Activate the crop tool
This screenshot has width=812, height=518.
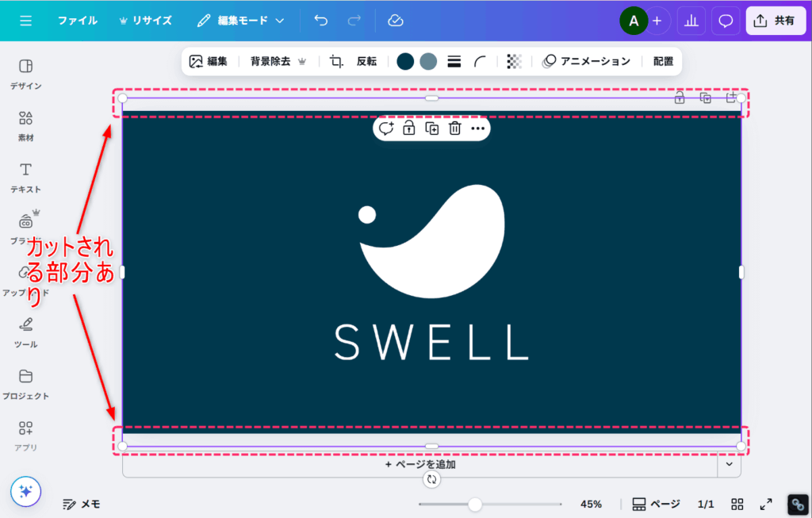tap(336, 62)
